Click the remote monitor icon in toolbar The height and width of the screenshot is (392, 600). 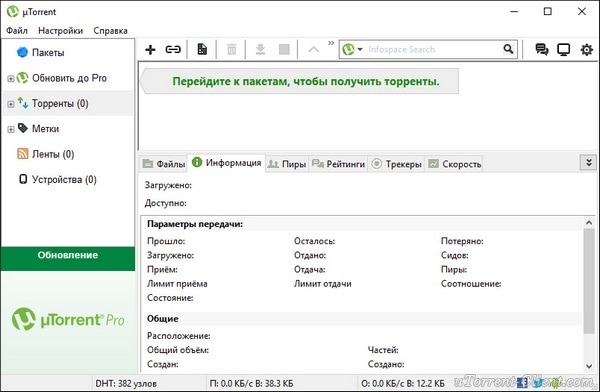(x=563, y=50)
